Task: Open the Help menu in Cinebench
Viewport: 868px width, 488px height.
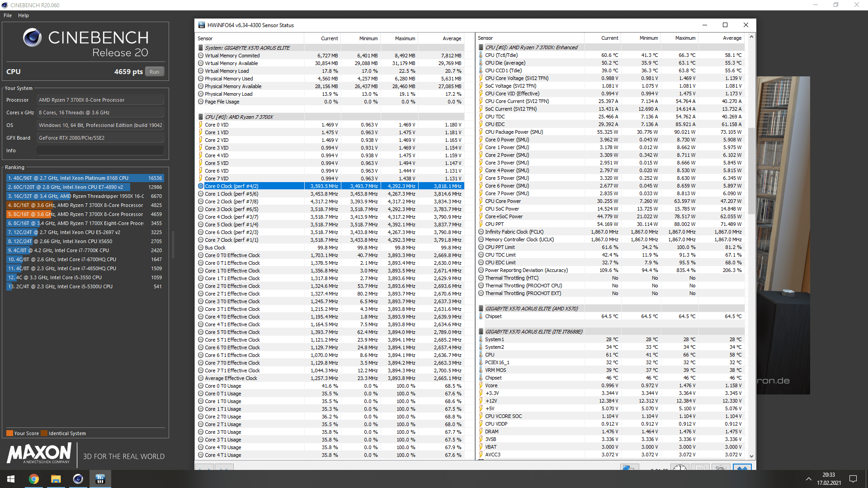Action: [24, 15]
